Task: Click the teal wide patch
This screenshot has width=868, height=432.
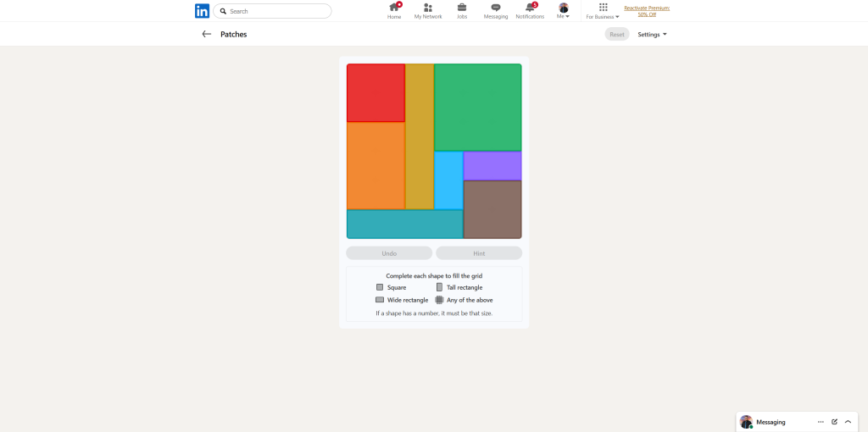Action: click(404, 224)
